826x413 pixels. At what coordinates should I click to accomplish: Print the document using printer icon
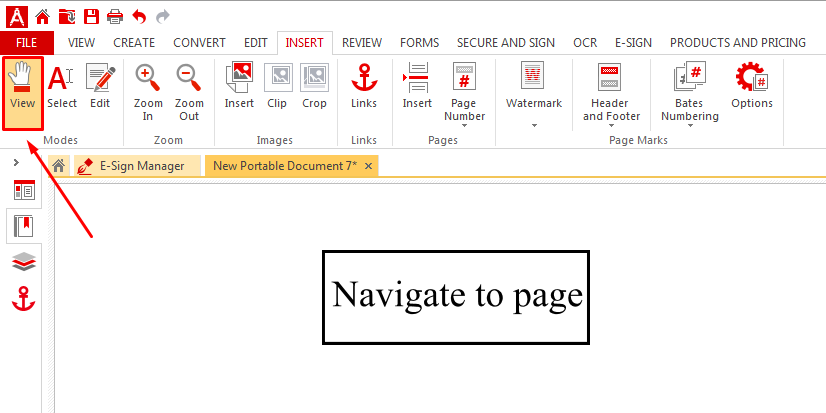click(115, 17)
